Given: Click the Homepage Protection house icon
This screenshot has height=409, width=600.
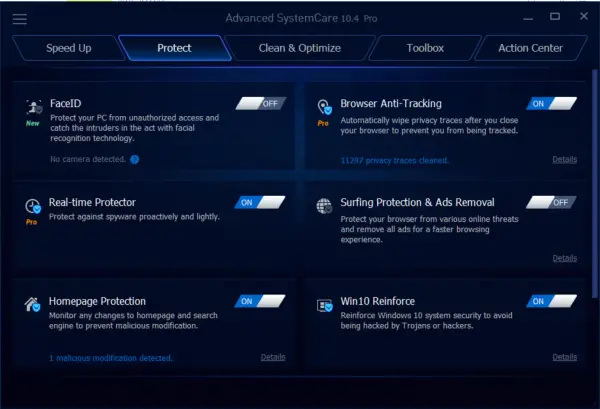Looking at the screenshot, I should point(33,305).
